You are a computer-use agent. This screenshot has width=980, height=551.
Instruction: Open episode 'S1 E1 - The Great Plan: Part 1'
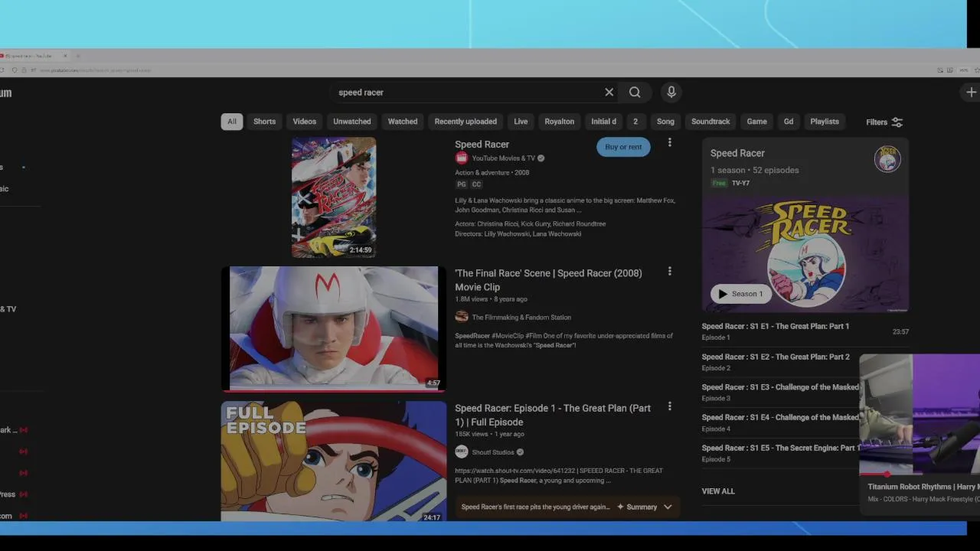[775, 326]
